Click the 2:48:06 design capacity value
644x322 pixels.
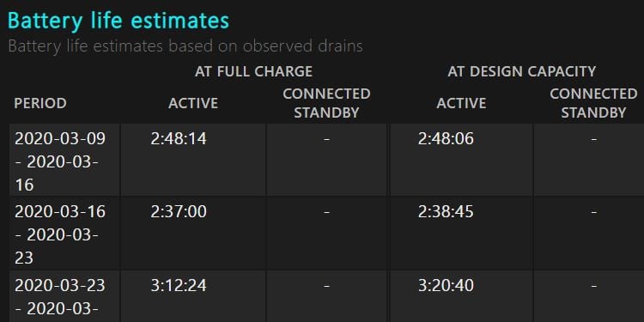tap(446, 139)
